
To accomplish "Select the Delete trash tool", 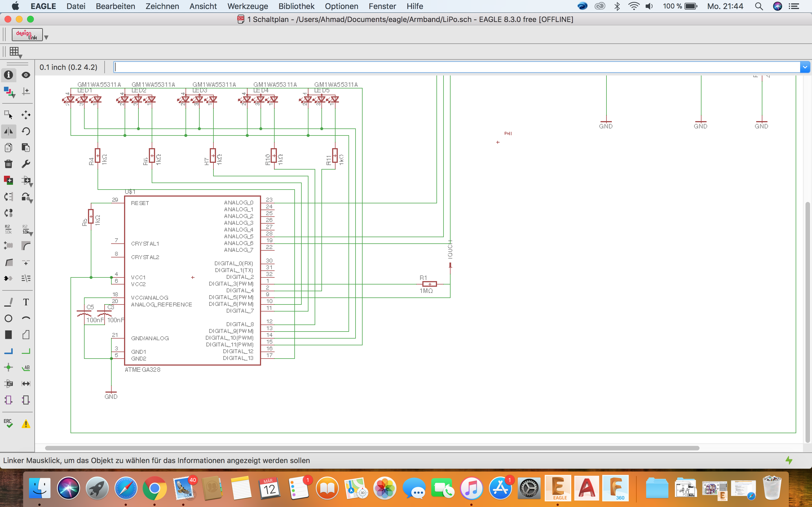I will pos(8,164).
